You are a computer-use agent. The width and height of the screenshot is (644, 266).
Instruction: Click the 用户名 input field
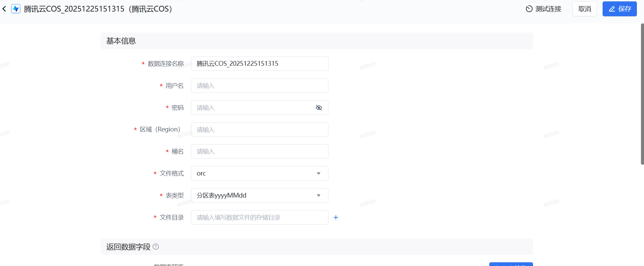(259, 86)
